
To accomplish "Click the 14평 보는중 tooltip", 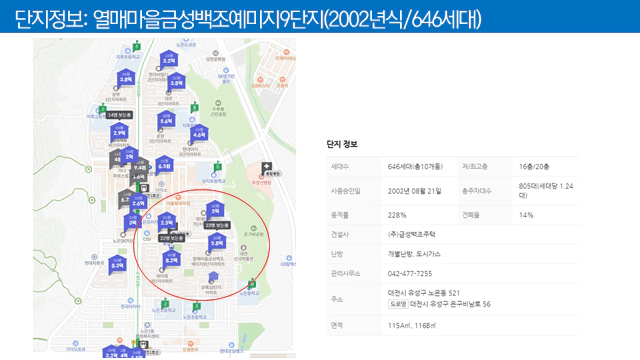I will [x=119, y=115].
